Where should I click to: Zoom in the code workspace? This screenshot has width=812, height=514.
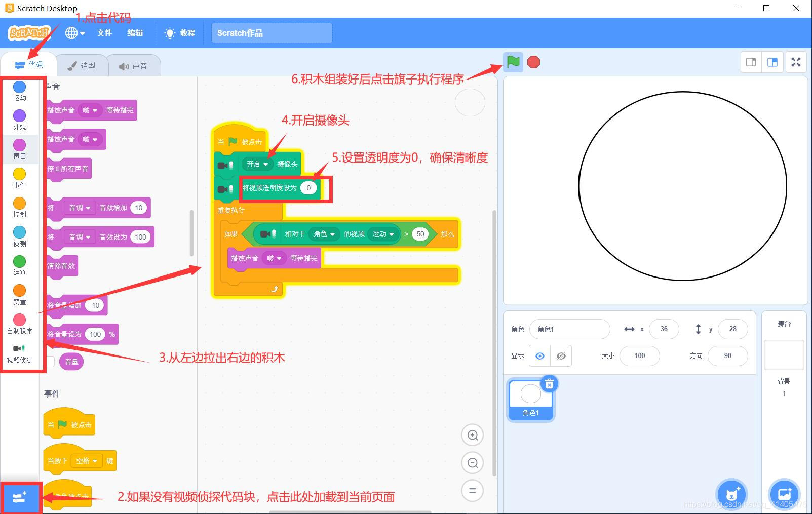click(473, 435)
